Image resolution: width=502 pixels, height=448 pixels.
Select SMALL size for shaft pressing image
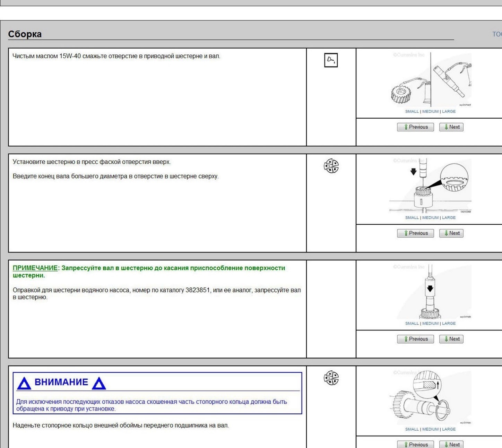pos(412,323)
